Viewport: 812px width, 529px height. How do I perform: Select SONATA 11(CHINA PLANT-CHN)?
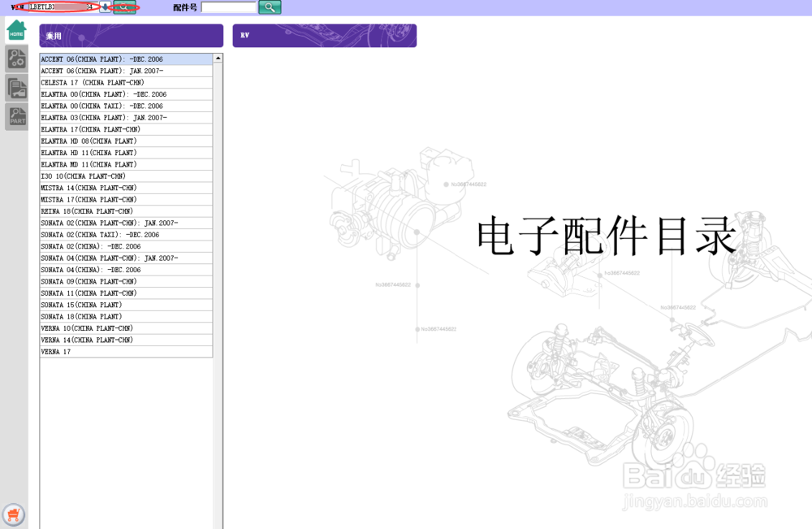coord(126,293)
